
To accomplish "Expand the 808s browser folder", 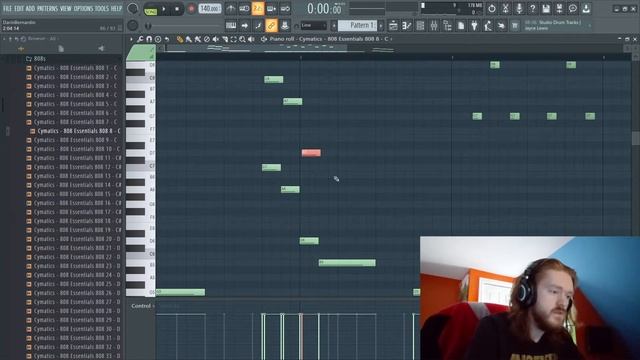I will 36,59.
